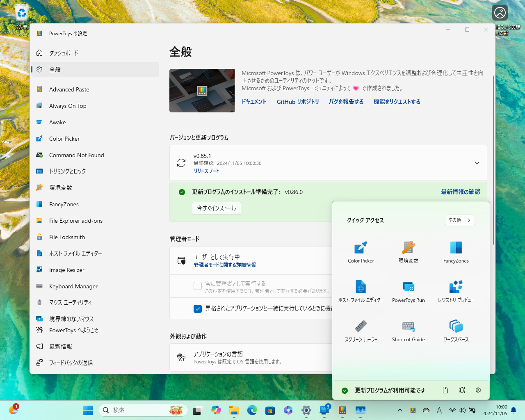
Task: Click the 機能をリクエストする link
Action: point(397,102)
